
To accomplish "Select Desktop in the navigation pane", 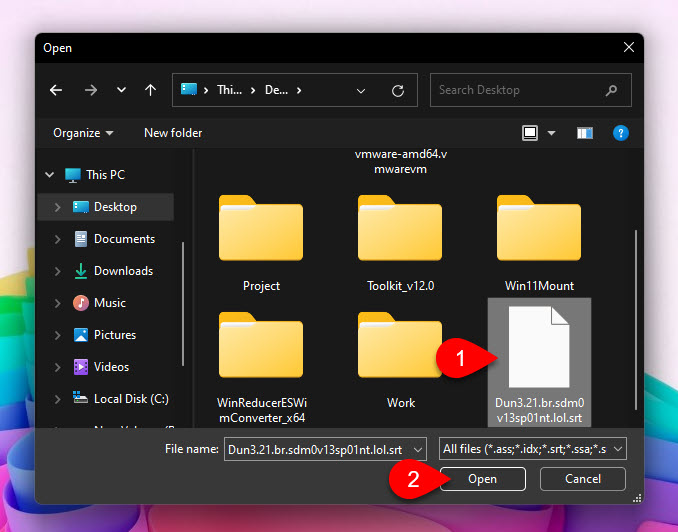I will [x=106, y=207].
